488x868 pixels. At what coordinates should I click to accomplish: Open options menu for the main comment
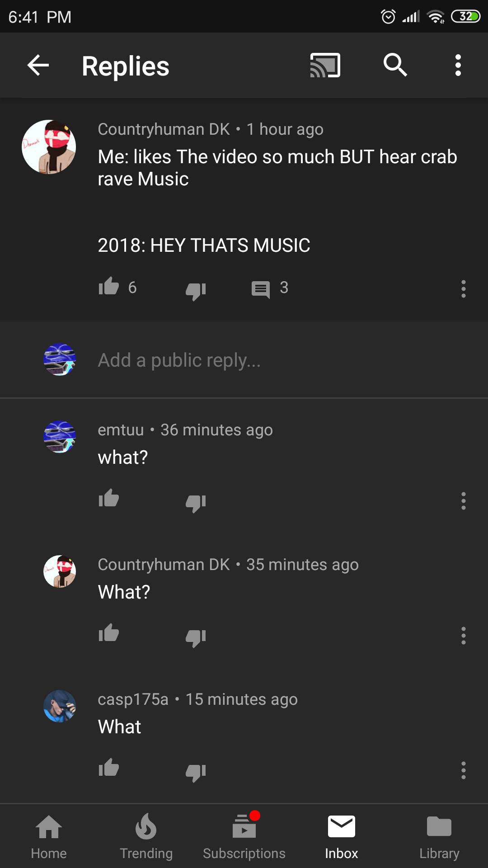tap(464, 289)
